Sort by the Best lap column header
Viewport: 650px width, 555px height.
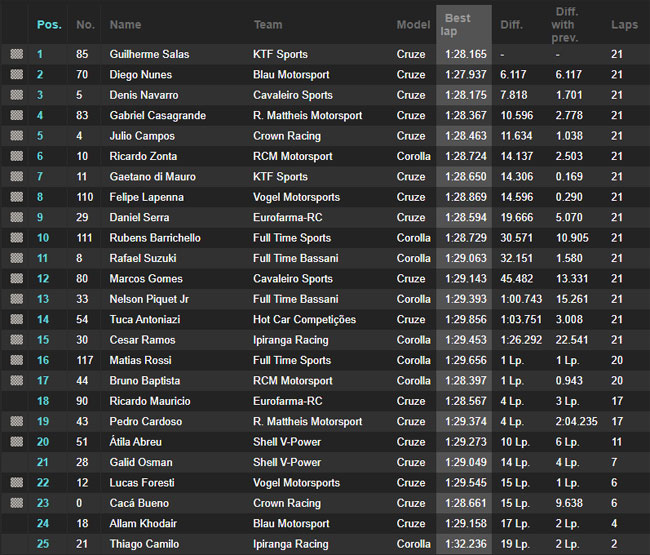tap(455, 25)
